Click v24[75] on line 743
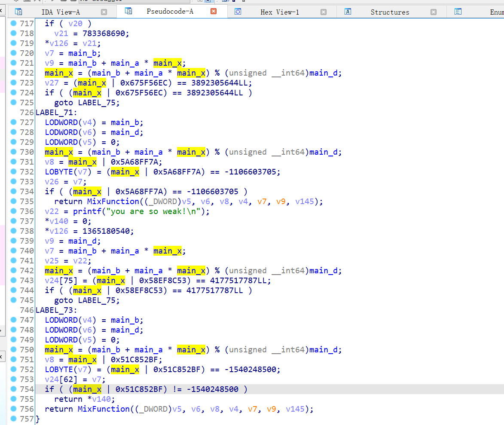The image size is (504, 425). click(61, 280)
